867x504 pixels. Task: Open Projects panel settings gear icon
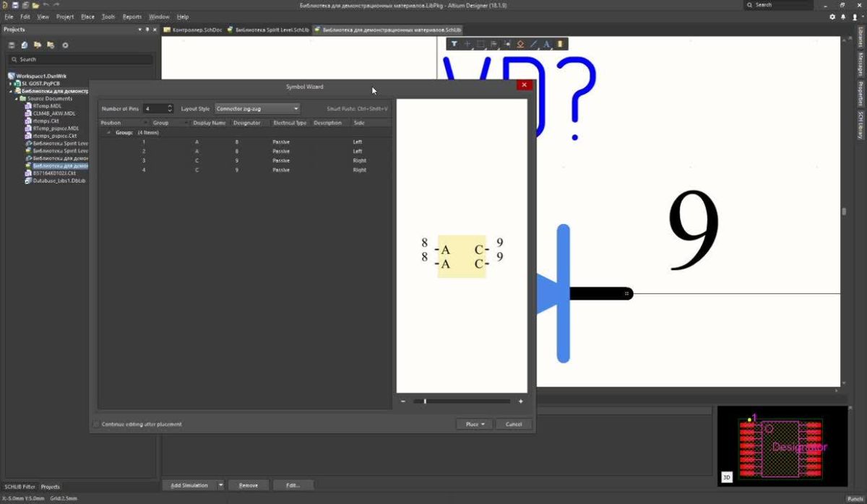(x=65, y=45)
